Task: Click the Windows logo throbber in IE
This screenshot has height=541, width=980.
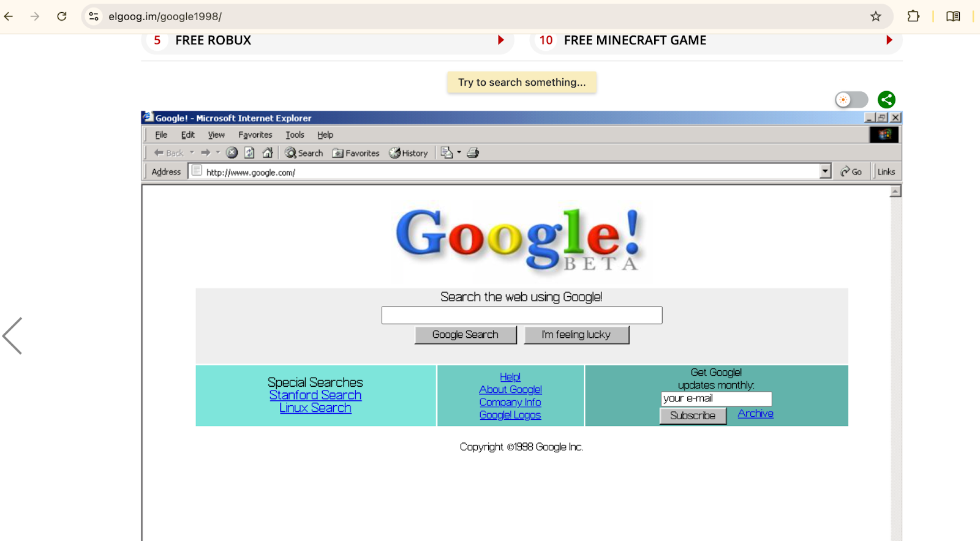Action: (x=884, y=134)
